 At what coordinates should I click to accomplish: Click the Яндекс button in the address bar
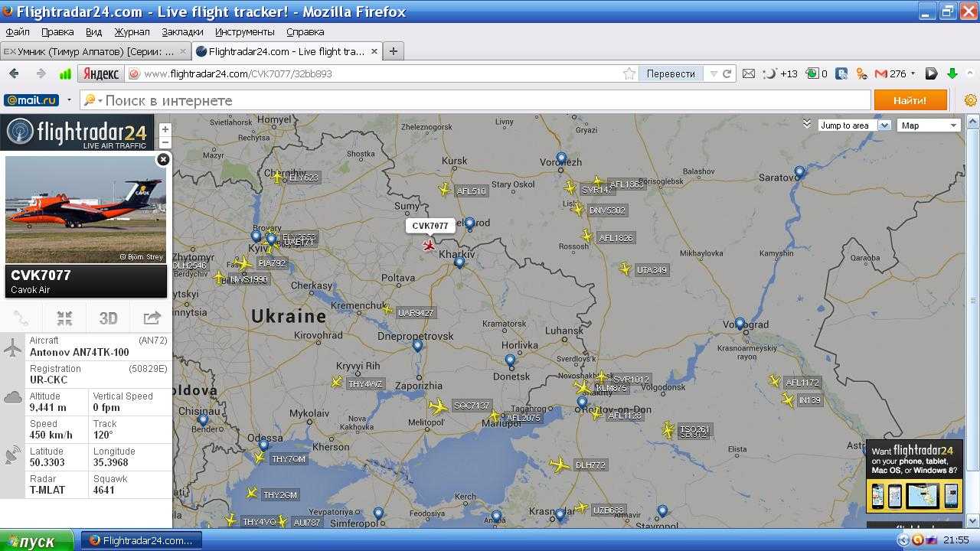(x=101, y=73)
